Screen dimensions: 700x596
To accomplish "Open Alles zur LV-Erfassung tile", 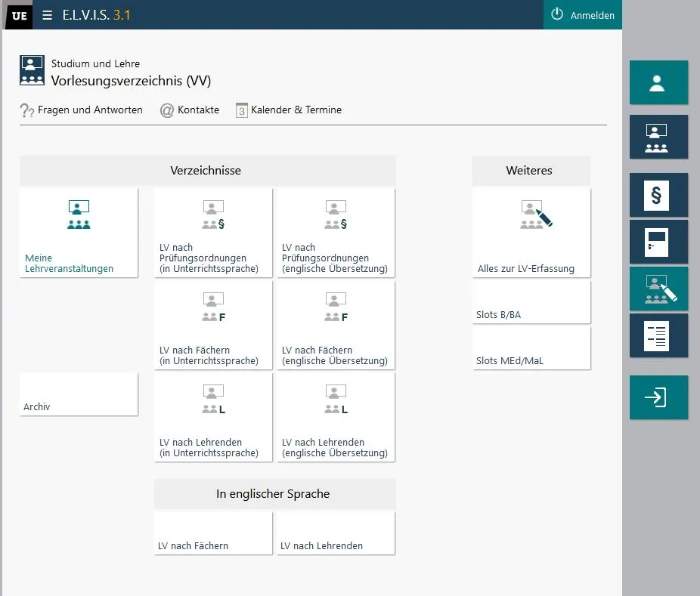I will point(531,233).
